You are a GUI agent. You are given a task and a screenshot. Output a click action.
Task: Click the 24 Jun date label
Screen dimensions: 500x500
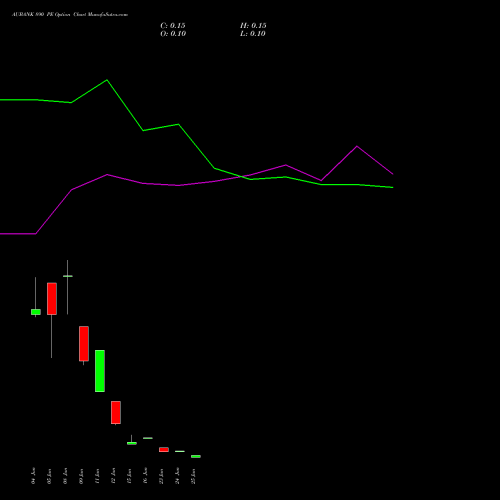click(177, 476)
